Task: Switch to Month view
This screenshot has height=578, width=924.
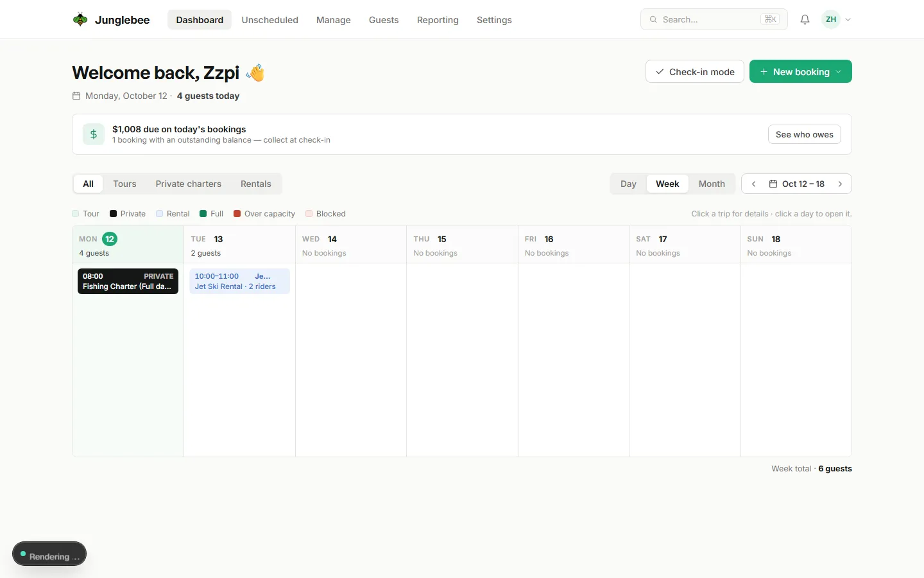Action: pyautogui.click(x=712, y=184)
